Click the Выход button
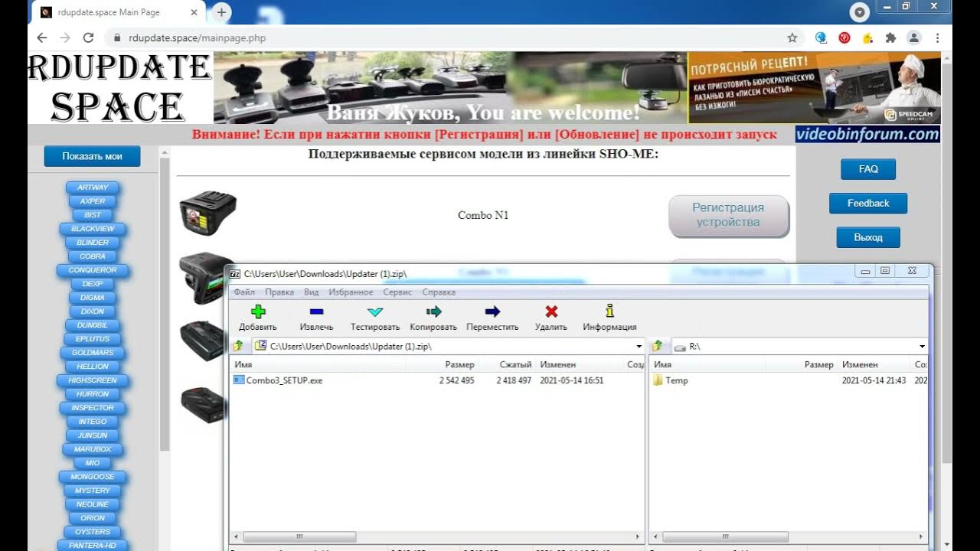 [868, 237]
